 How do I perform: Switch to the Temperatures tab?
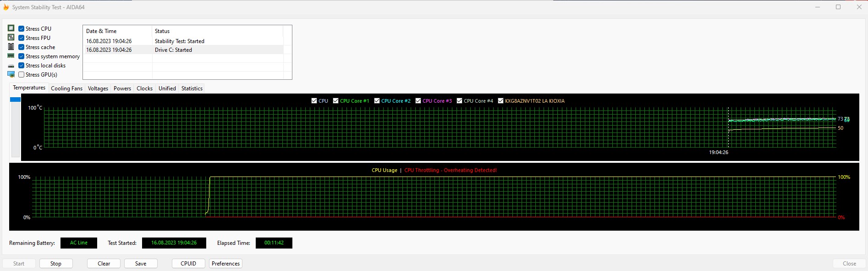(x=29, y=88)
